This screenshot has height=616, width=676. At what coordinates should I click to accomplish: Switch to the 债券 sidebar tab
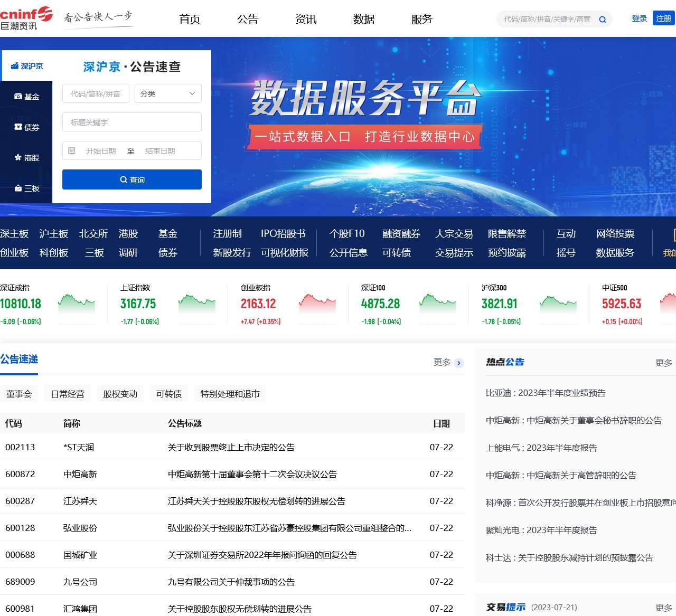click(26, 127)
